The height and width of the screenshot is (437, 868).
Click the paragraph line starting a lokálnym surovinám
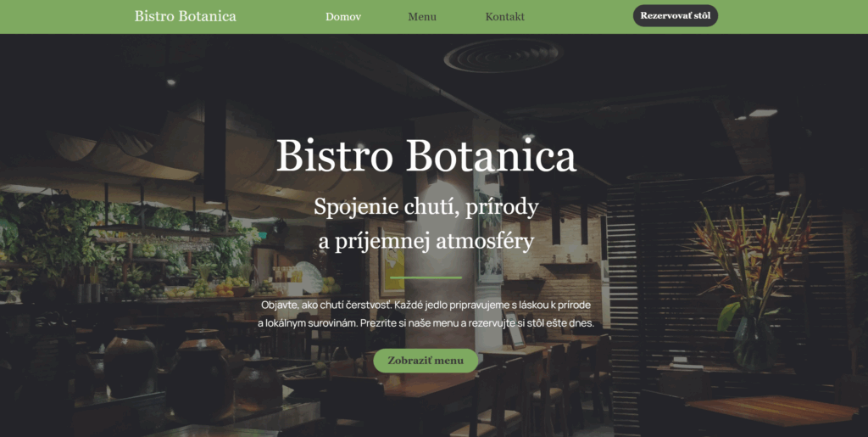coord(426,323)
